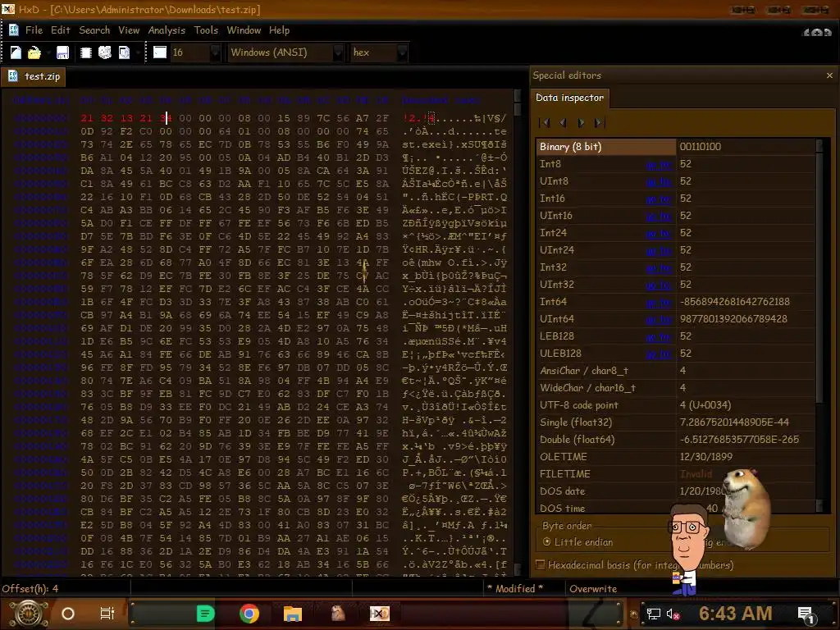This screenshot has height=630, width=840.
Task: Click the Offset(h): 4 status text
Action: click(30, 589)
